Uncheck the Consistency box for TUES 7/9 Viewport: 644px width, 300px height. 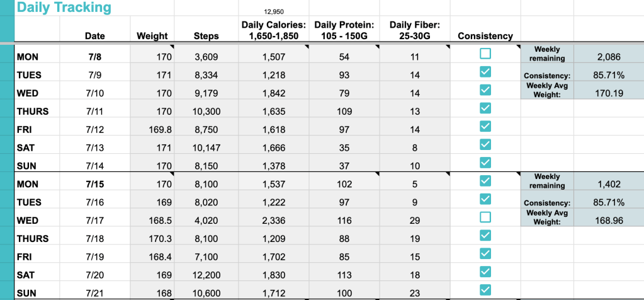pyautogui.click(x=485, y=72)
